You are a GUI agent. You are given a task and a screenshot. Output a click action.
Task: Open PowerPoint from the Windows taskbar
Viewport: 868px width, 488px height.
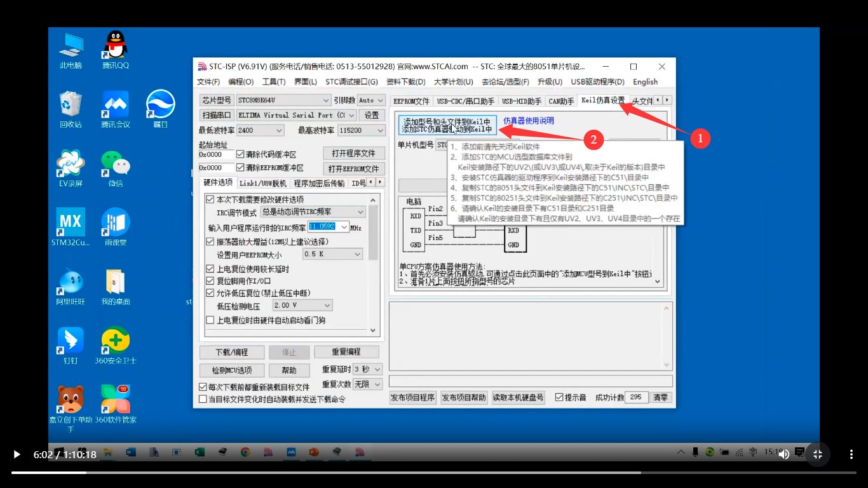click(313, 452)
